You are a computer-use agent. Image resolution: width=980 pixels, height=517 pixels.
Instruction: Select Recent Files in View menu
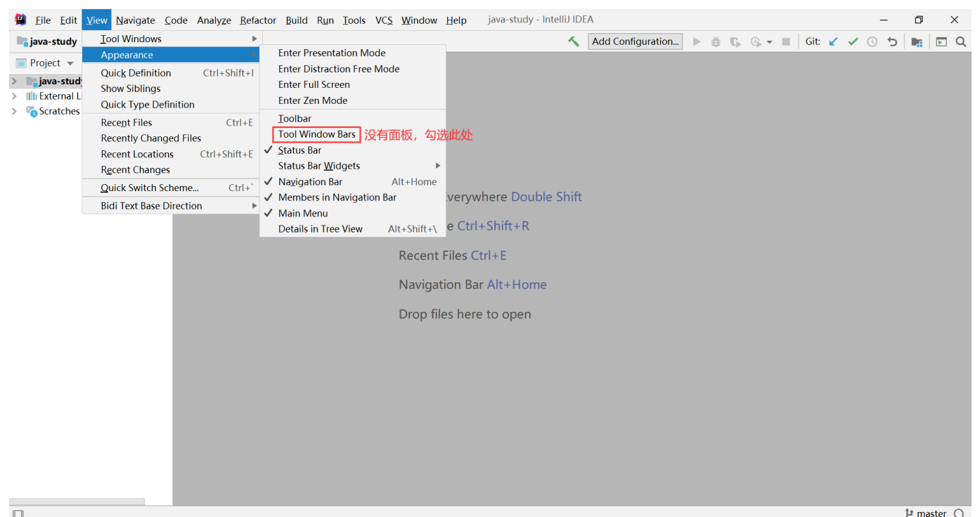coord(172,122)
